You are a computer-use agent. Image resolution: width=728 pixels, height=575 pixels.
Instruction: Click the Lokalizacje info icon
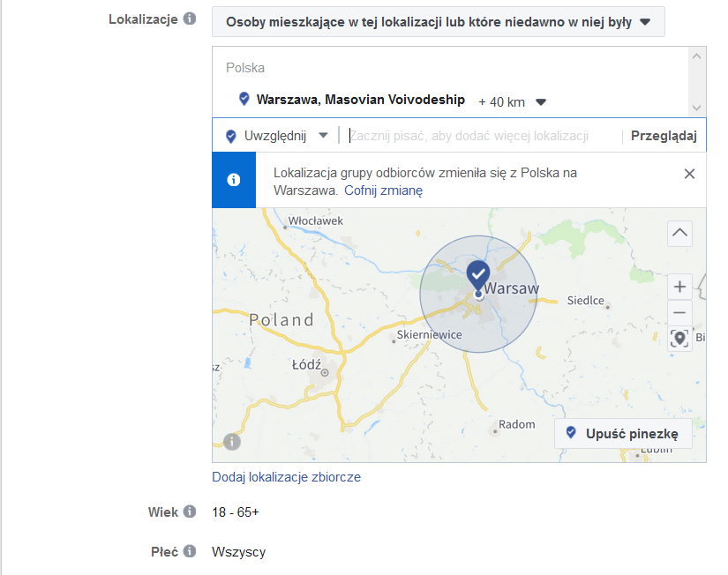[189, 18]
